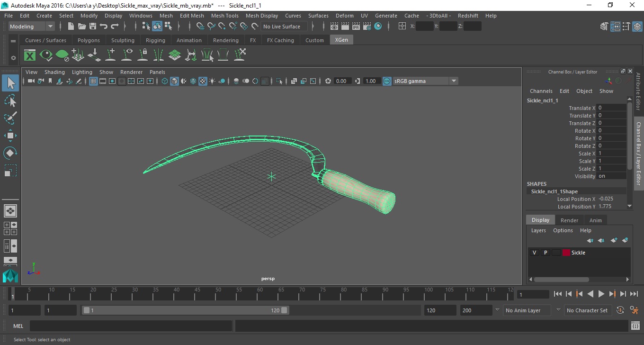Click the Hypershade sphere icon in status line

pos(378,27)
